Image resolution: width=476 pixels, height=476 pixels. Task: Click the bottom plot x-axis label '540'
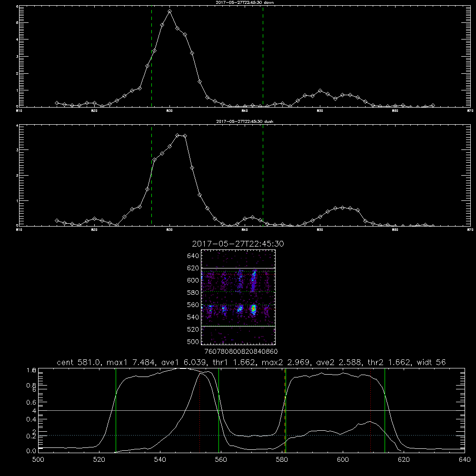(x=160, y=460)
